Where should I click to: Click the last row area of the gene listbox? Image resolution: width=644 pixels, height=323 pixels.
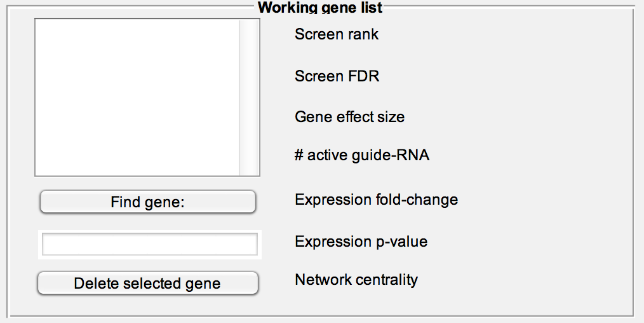[137, 168]
